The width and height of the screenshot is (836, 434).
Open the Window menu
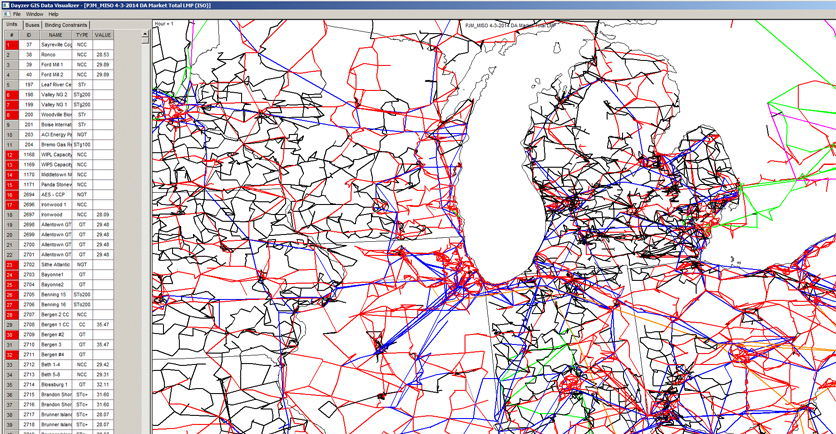[x=35, y=15]
